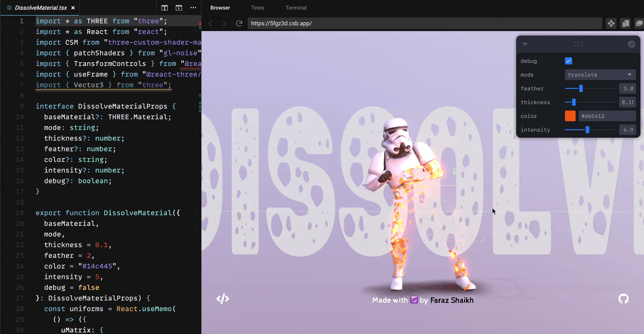Image resolution: width=644 pixels, height=334 pixels.
Task: Open the mode dropdown showing translate
Action: point(600,75)
